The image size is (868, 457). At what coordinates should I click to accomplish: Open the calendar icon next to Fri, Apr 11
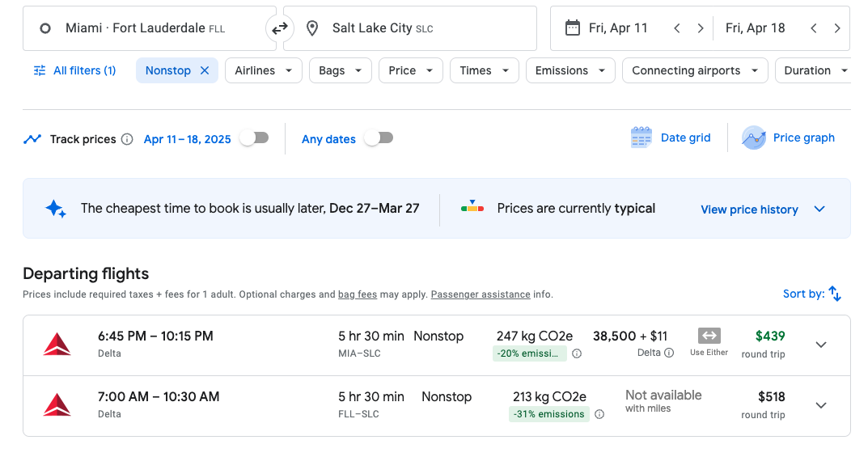point(573,28)
